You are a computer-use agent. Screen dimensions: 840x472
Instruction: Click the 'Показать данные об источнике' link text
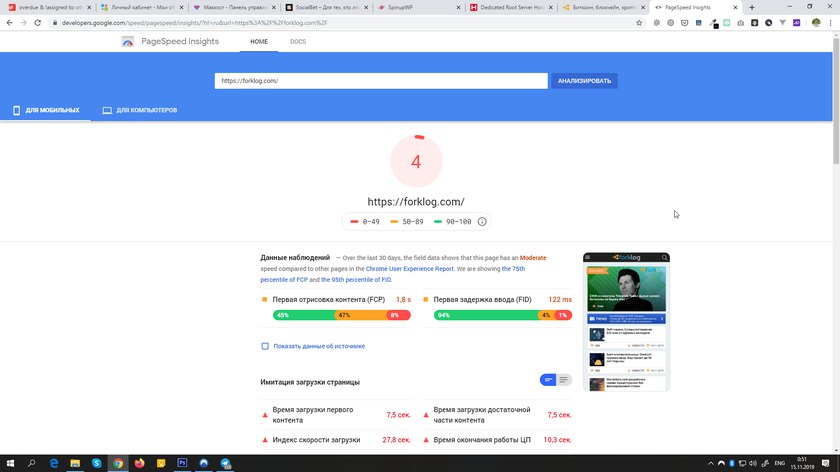click(x=319, y=346)
